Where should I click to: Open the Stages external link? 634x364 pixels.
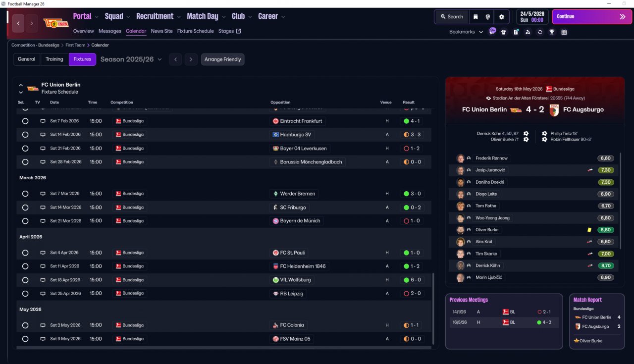[x=230, y=31]
